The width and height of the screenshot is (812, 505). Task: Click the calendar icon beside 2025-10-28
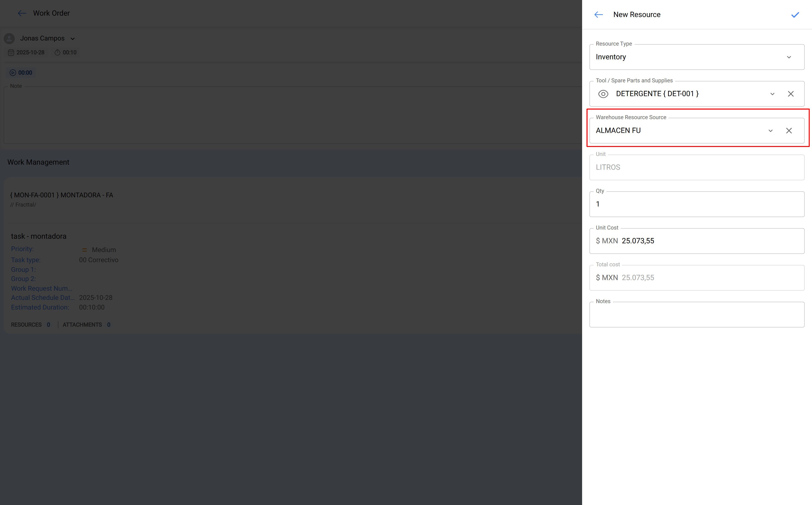click(x=11, y=52)
